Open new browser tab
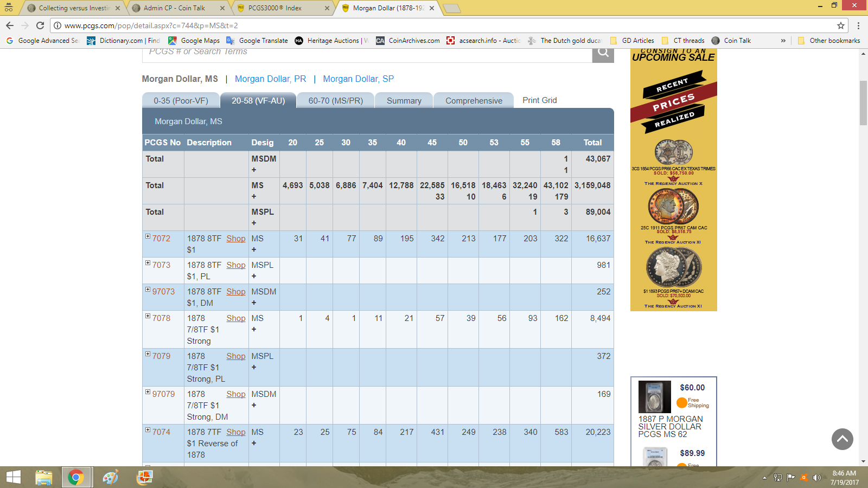The width and height of the screenshot is (868, 488). coord(452,8)
